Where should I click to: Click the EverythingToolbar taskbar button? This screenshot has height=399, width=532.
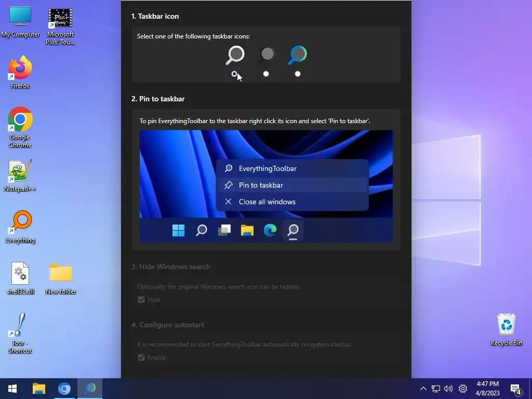click(90, 389)
